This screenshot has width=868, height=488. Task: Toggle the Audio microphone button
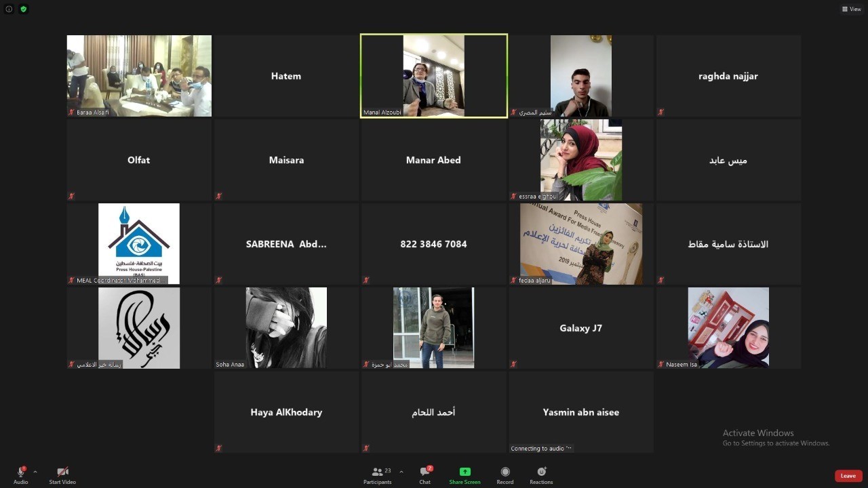(x=21, y=475)
